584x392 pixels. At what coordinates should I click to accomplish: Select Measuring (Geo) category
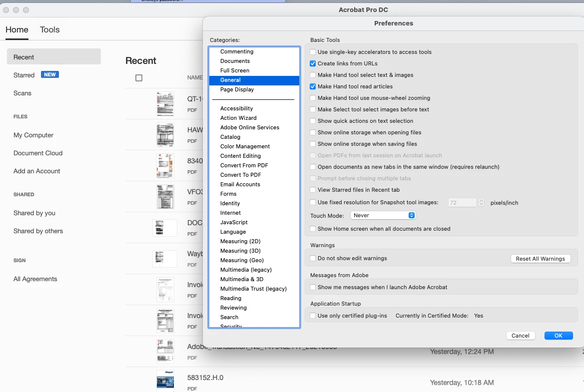tap(254, 260)
